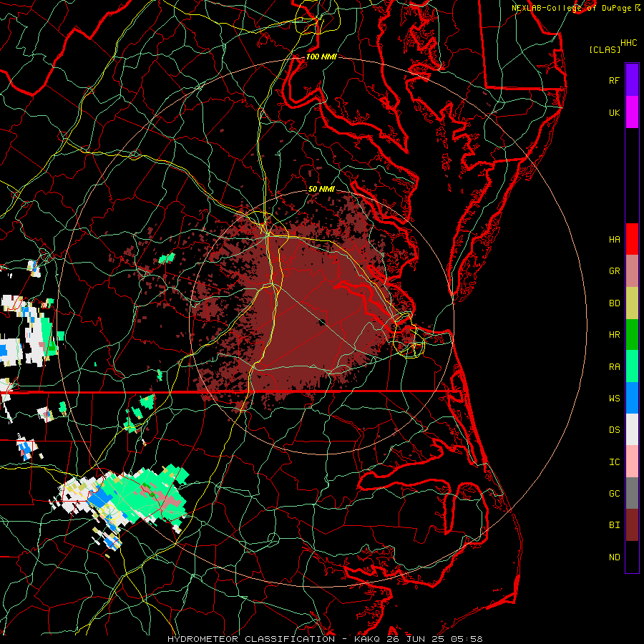Click the RA light green legend swatch
This screenshot has height=644, width=644.
click(x=632, y=366)
